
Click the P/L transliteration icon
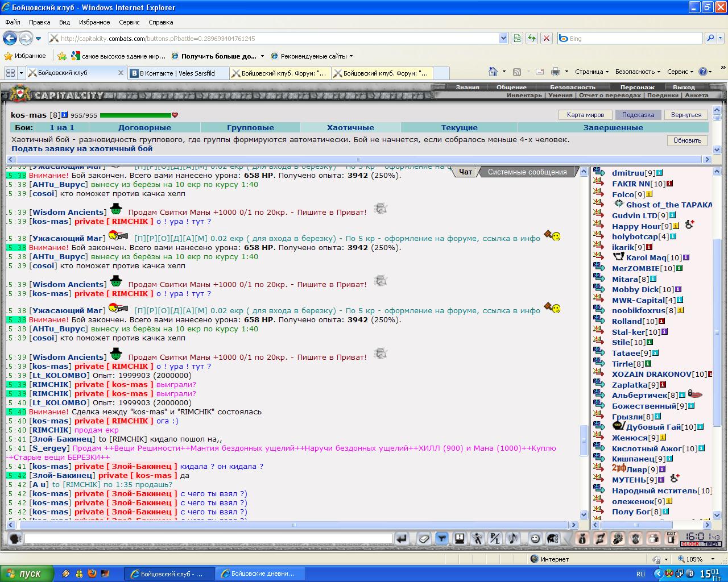click(495, 538)
